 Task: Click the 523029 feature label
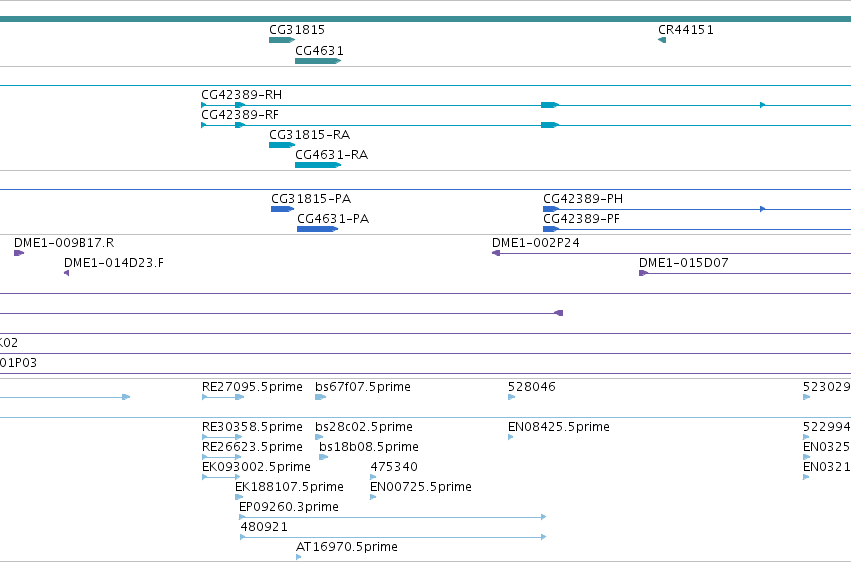click(827, 387)
